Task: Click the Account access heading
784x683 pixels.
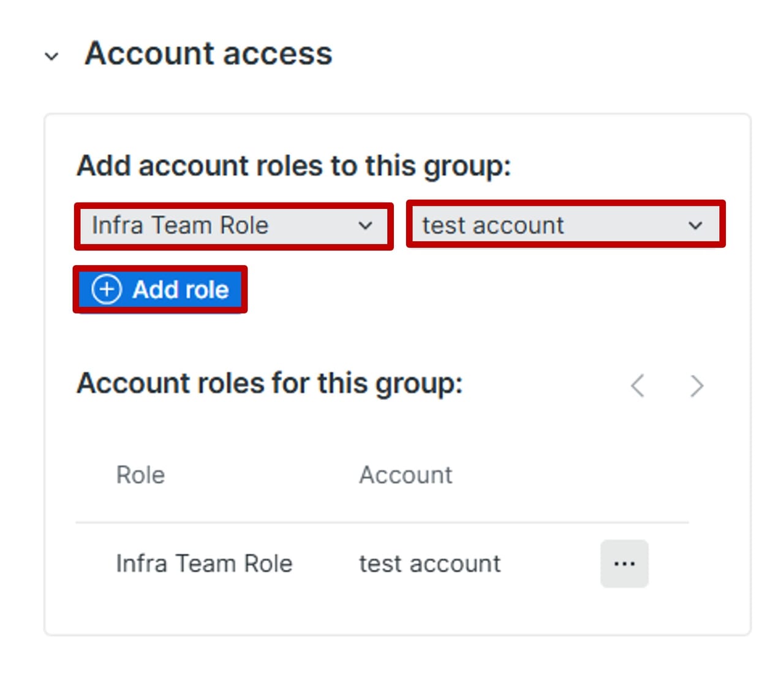Action: point(208,53)
